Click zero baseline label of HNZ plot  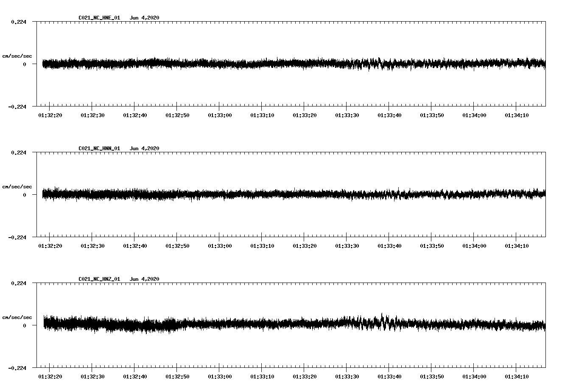[25, 326]
